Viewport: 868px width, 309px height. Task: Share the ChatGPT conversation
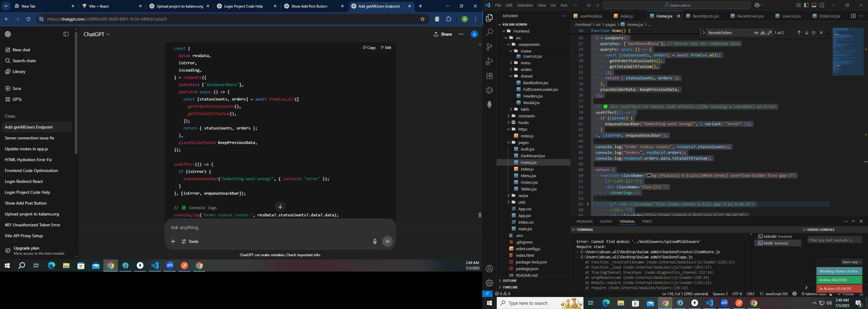tap(443, 34)
